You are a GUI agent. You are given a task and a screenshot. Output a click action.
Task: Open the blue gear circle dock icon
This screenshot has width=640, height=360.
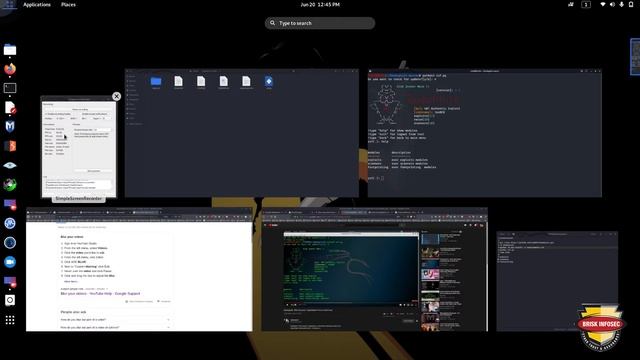10,223
